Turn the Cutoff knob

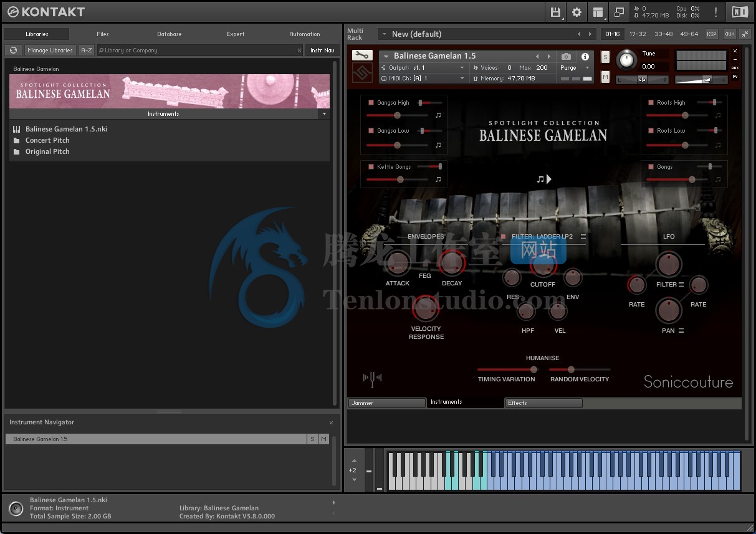(543, 264)
